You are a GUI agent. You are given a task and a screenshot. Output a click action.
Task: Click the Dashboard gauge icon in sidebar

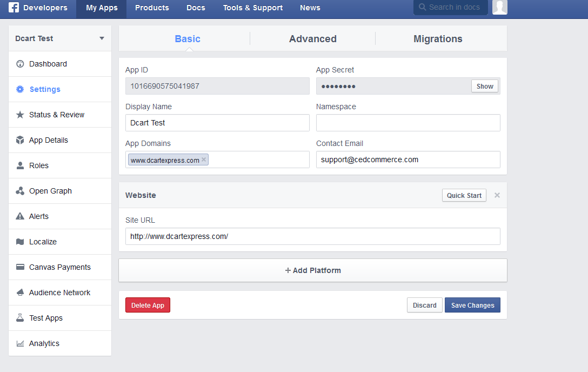(x=20, y=64)
